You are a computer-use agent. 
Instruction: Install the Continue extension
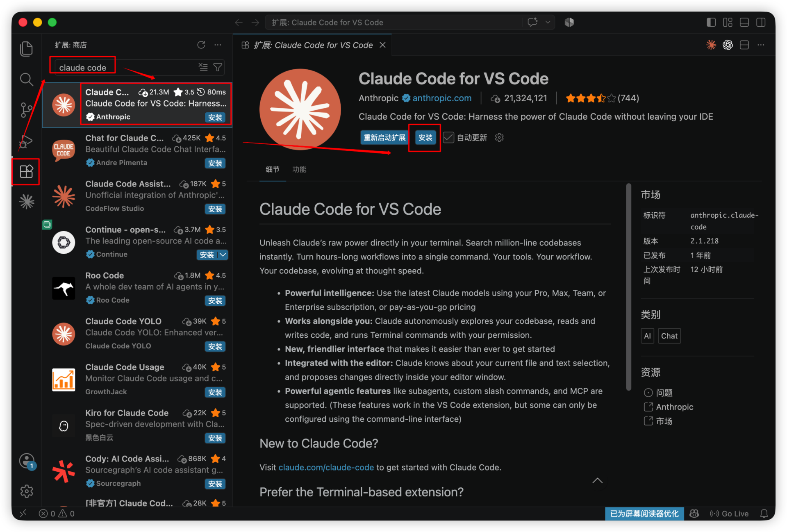(x=207, y=255)
